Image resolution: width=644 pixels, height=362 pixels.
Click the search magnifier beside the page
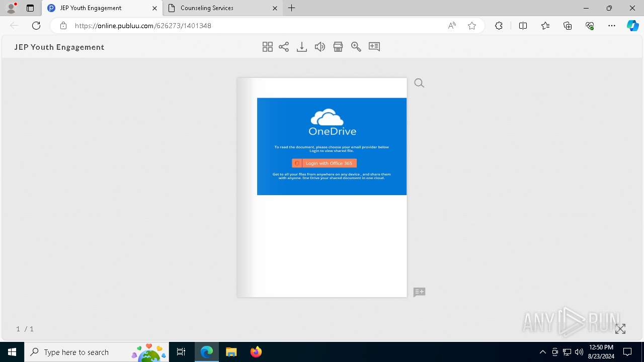click(419, 83)
